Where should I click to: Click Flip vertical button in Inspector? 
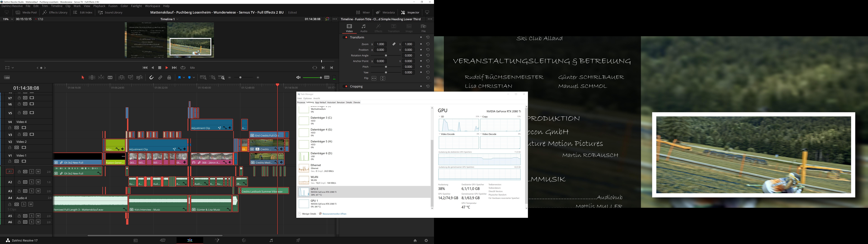pyautogui.click(x=383, y=79)
